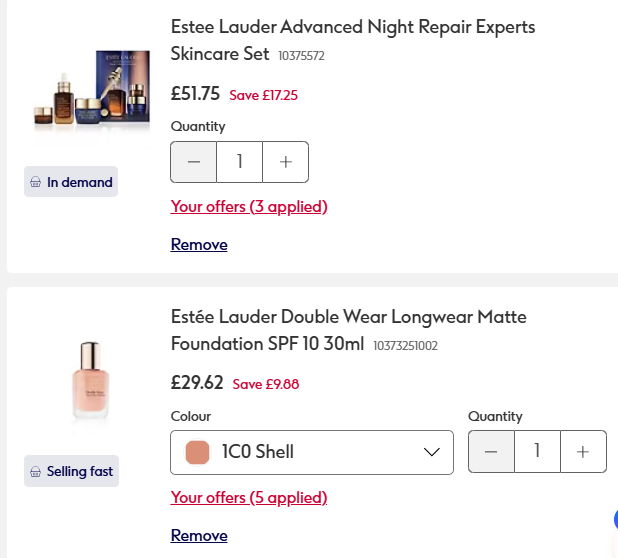The image size is (618, 558).
Task: Click quantity field for Double Wear Foundation
Action: click(x=537, y=452)
